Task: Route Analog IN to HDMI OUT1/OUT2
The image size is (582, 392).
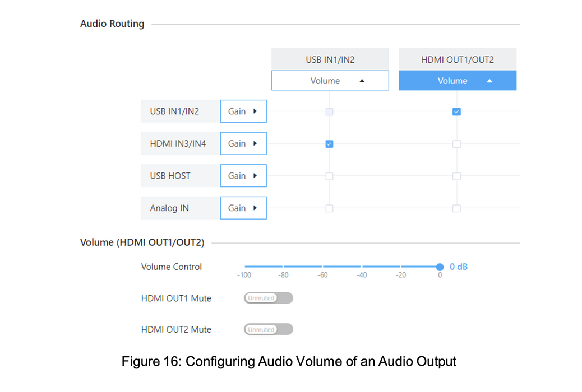Action: (x=457, y=208)
